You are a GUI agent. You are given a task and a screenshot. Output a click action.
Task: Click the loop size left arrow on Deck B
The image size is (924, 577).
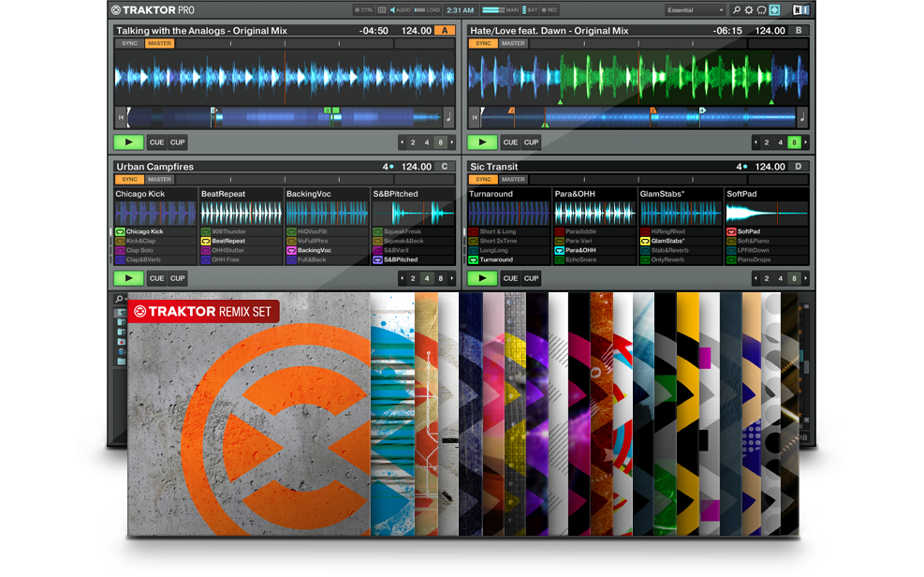click(x=755, y=142)
